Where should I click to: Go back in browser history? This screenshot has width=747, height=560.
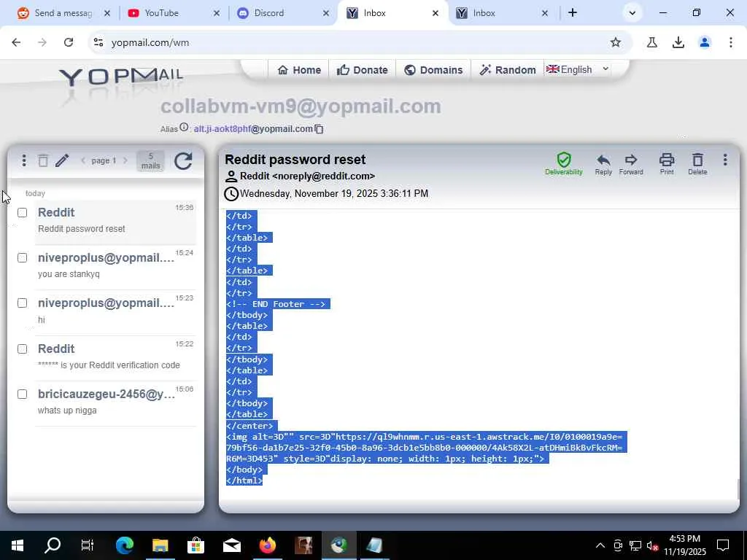point(16,42)
